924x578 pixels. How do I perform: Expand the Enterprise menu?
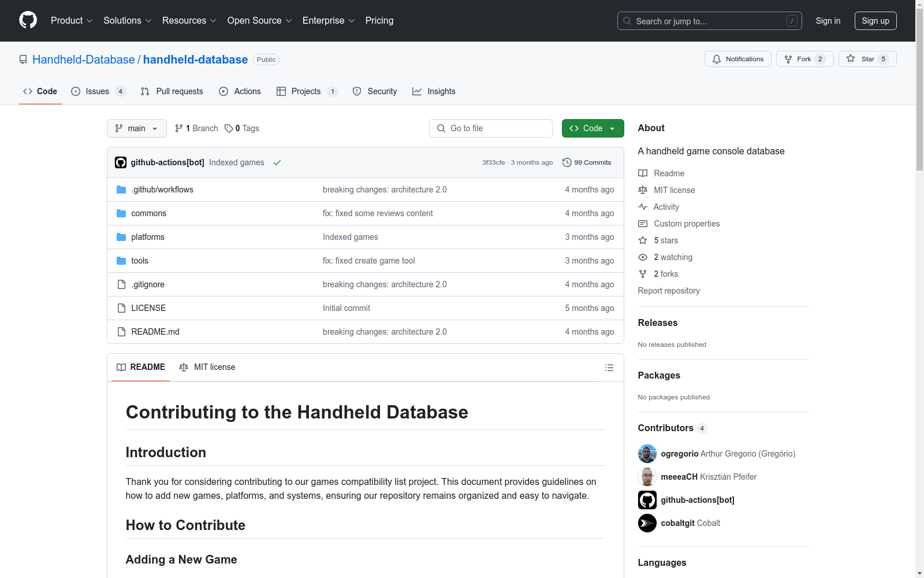[x=329, y=21]
